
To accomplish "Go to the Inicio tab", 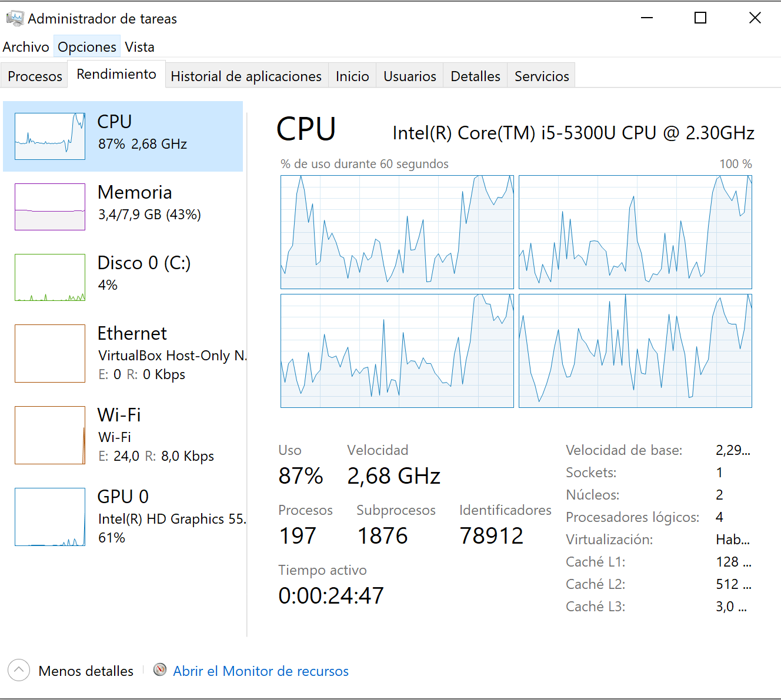I will (x=352, y=76).
